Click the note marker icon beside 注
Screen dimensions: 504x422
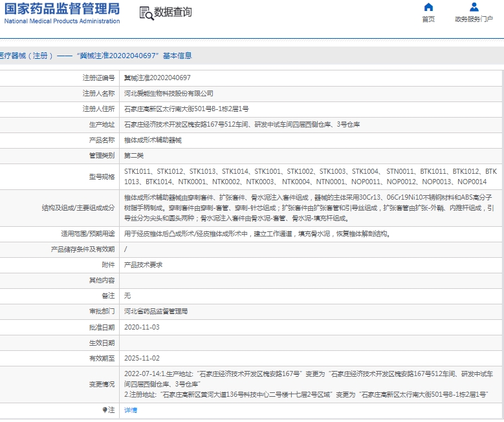click(105, 410)
